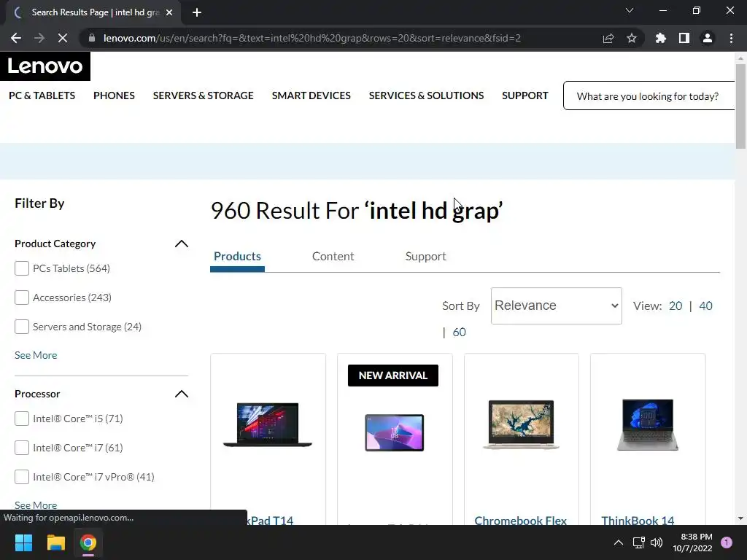
Task: Open File Explorer from taskbar
Action: coord(55,542)
